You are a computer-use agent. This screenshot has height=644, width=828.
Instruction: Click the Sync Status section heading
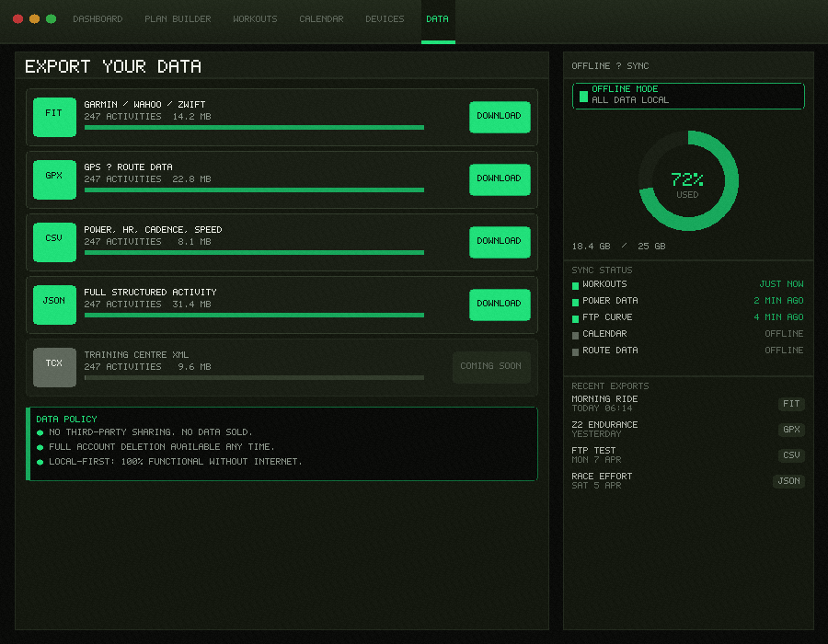click(602, 270)
